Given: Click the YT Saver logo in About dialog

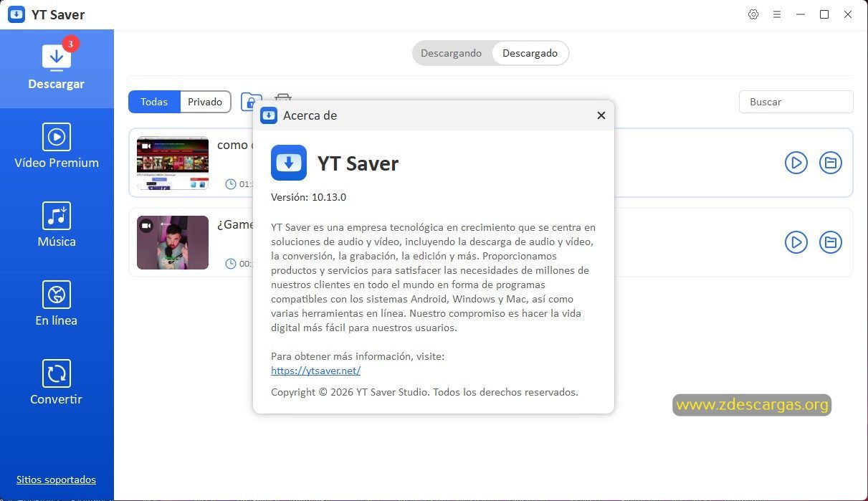Looking at the screenshot, I should pos(289,163).
